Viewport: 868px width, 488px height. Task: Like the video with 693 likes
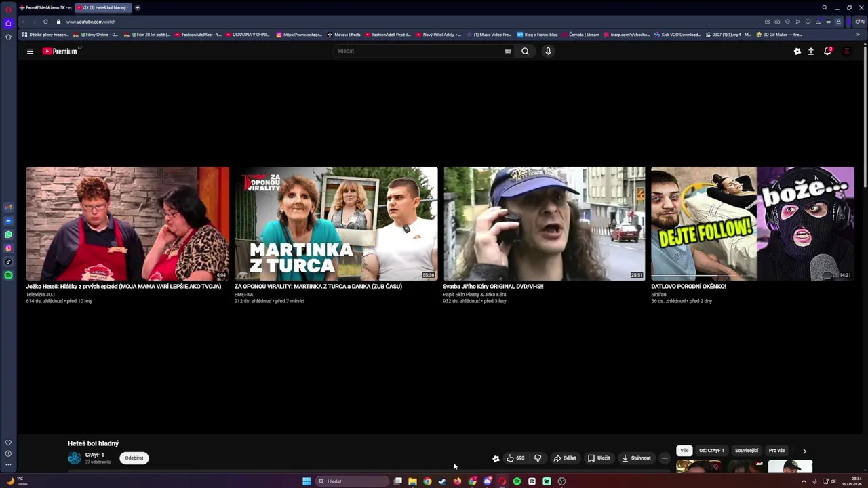point(515,458)
